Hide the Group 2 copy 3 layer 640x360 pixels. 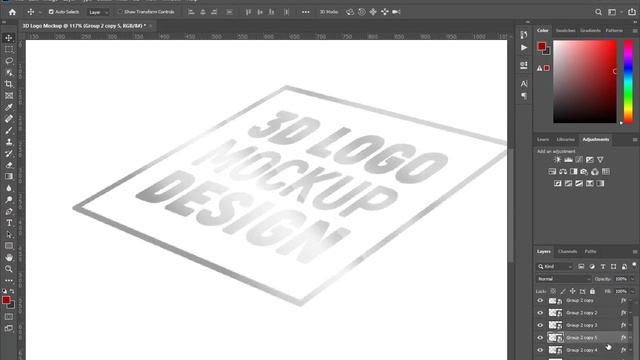540,325
